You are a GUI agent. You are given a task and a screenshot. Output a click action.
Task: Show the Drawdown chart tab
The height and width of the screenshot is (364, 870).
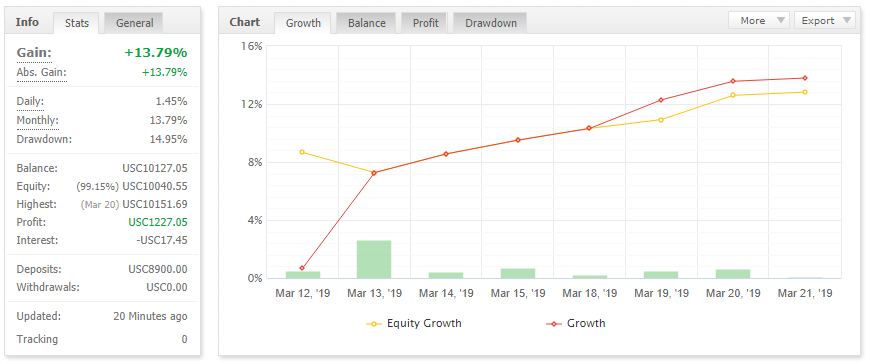(490, 23)
